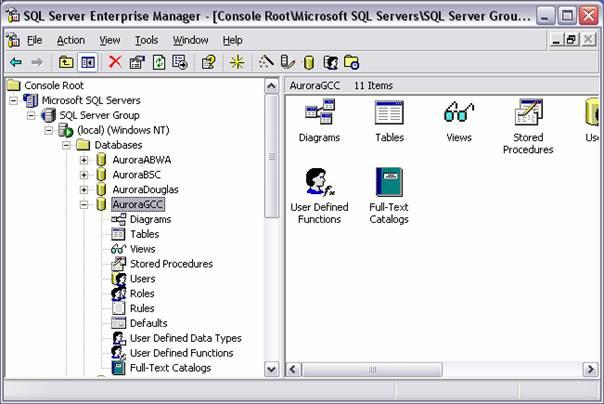Click right pane horizontal scroll left arrow
The image size is (604, 404).
[x=293, y=370]
